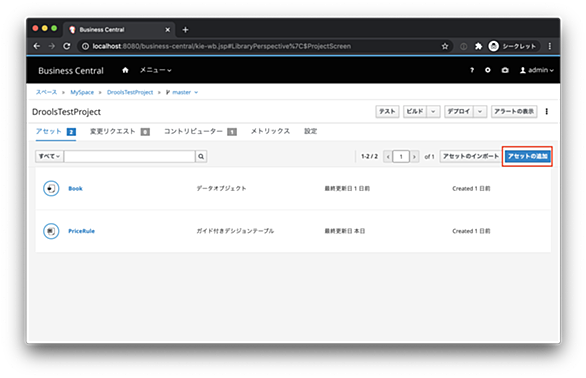Open the Chrome three-dot menu
Image resolution: width=586 pixels, height=378 pixels.
pyautogui.click(x=549, y=46)
